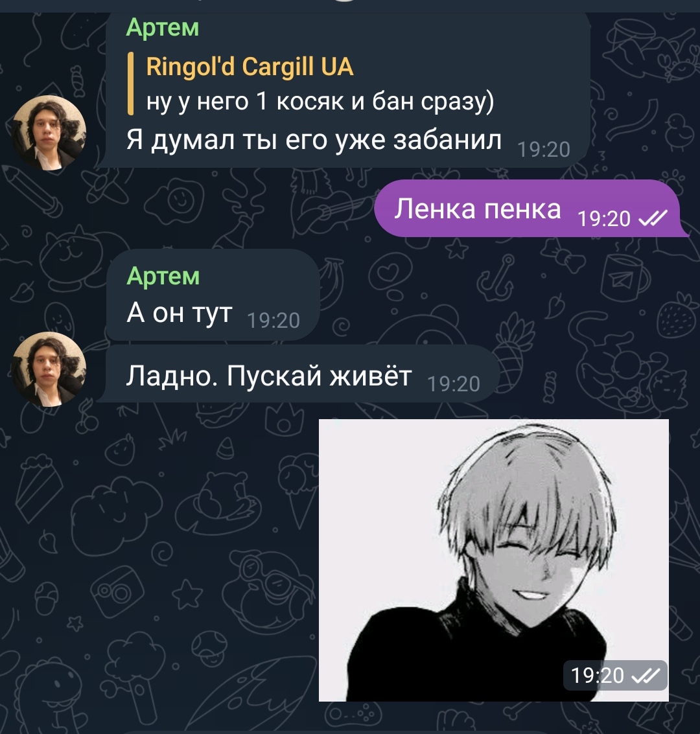The width and height of the screenshot is (700, 734).
Task: Tap double check mark on "Ленка пенка" message
Action: point(653,218)
